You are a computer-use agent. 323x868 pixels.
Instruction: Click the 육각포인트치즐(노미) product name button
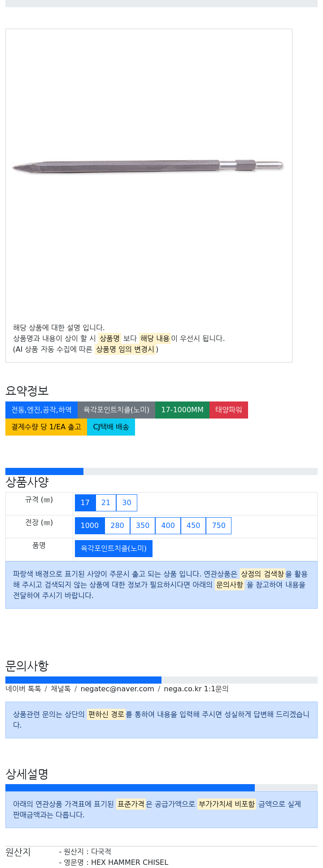click(113, 549)
